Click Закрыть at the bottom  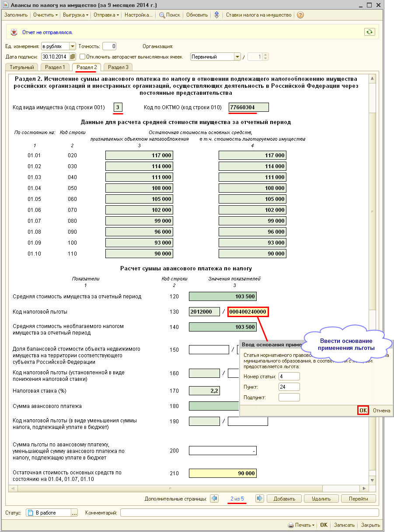click(x=370, y=525)
